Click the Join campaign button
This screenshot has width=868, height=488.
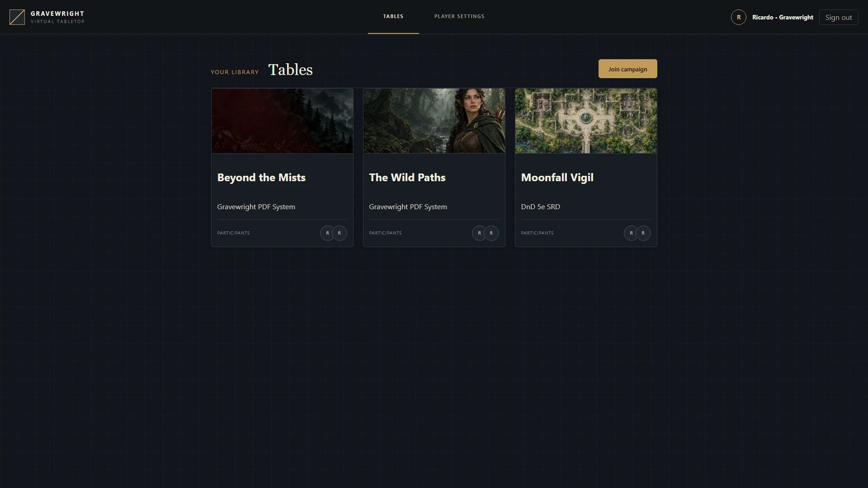[627, 69]
